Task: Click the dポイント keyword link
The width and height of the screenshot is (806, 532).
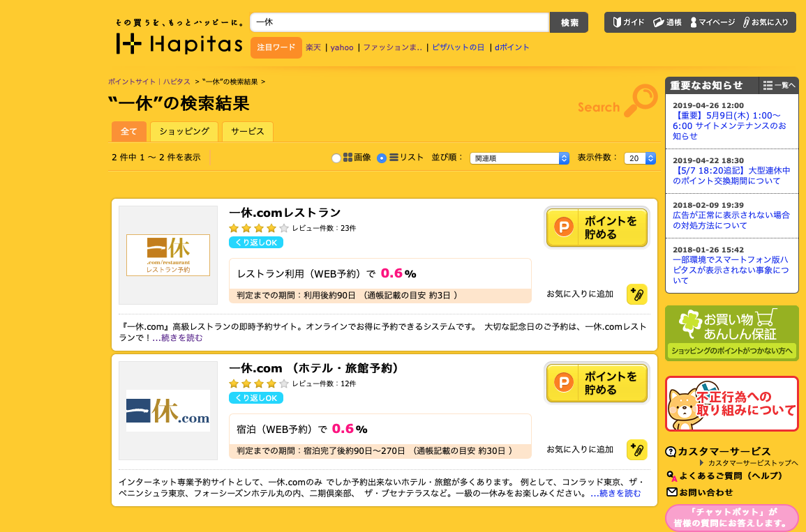Action: pos(512,47)
